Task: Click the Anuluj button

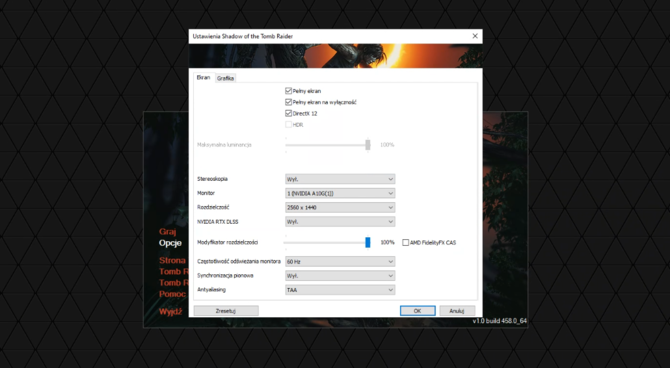Action: (457, 311)
